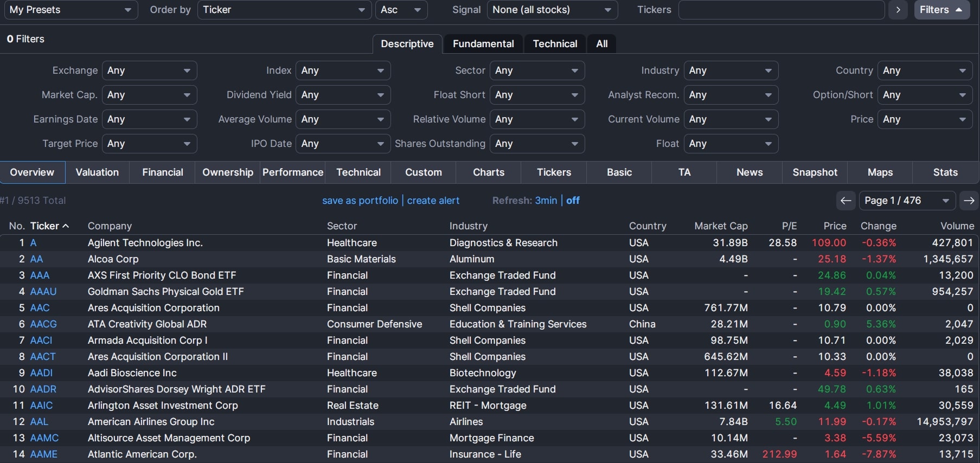Click the save as portfolio link

point(360,201)
